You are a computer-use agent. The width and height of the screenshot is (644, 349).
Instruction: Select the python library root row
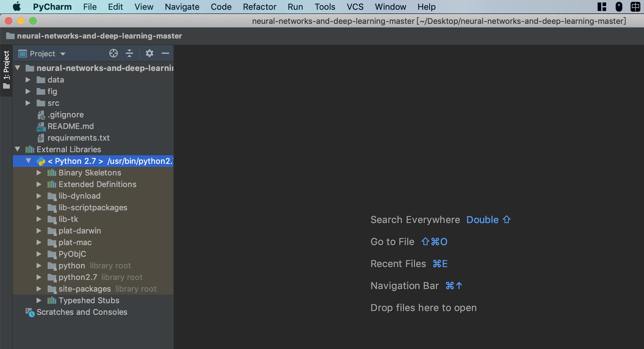coord(93,266)
